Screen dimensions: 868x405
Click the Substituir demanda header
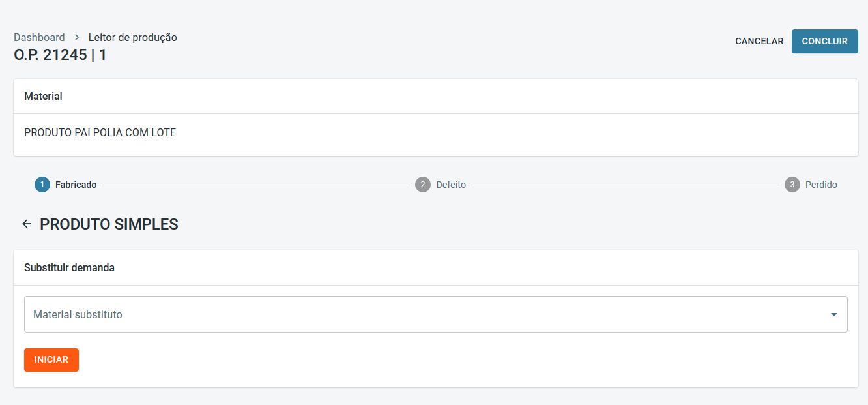coord(69,267)
